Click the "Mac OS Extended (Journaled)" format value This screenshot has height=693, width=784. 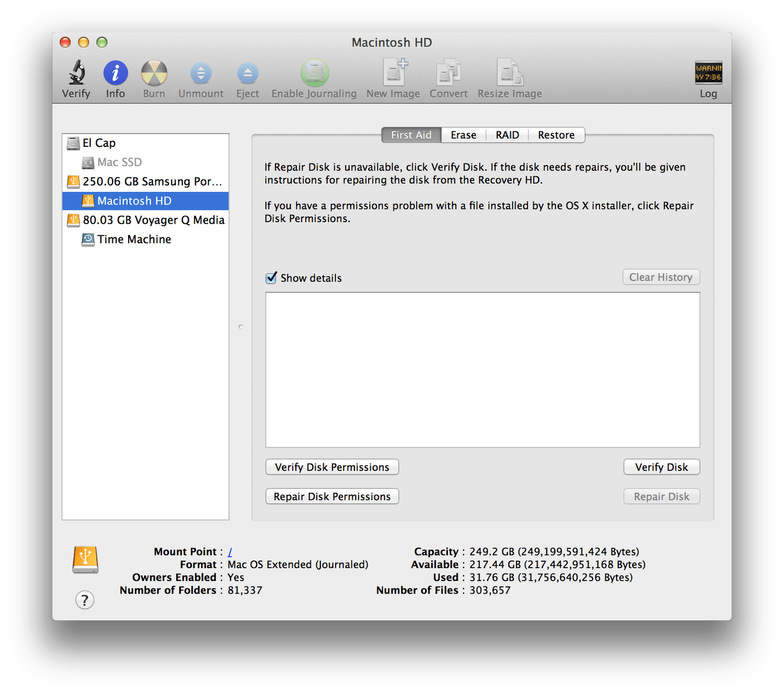click(298, 565)
